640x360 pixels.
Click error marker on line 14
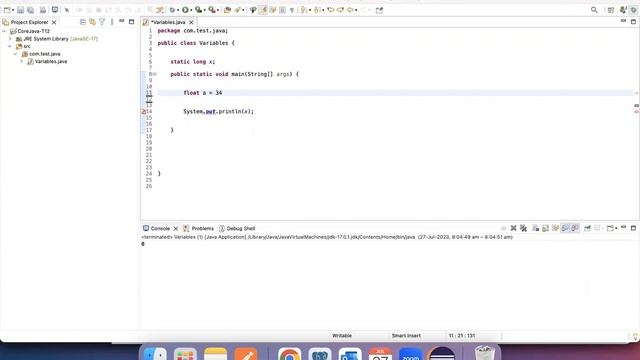pos(143,111)
